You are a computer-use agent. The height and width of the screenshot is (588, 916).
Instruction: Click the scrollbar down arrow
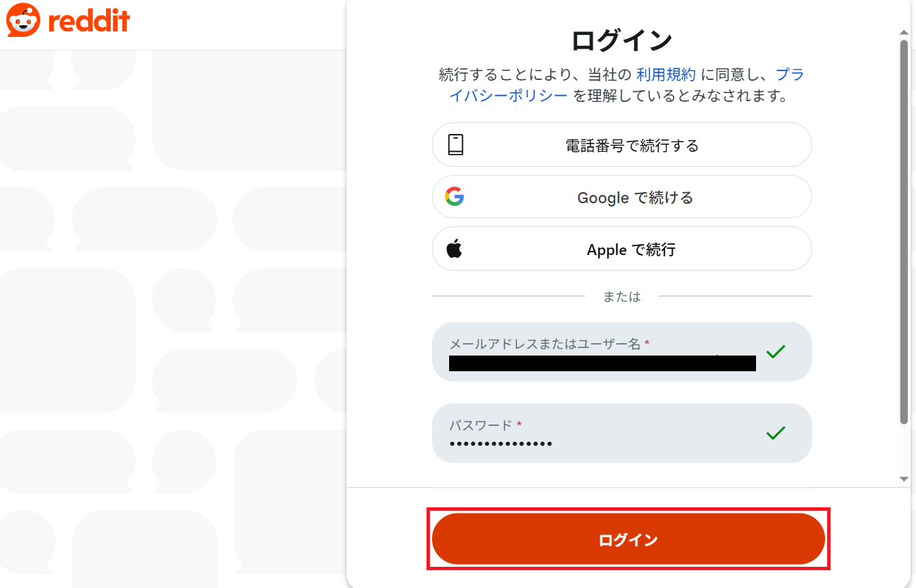tap(904, 479)
